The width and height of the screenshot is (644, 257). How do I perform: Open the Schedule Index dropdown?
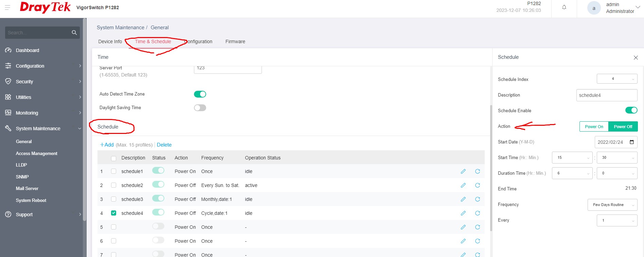click(x=616, y=79)
